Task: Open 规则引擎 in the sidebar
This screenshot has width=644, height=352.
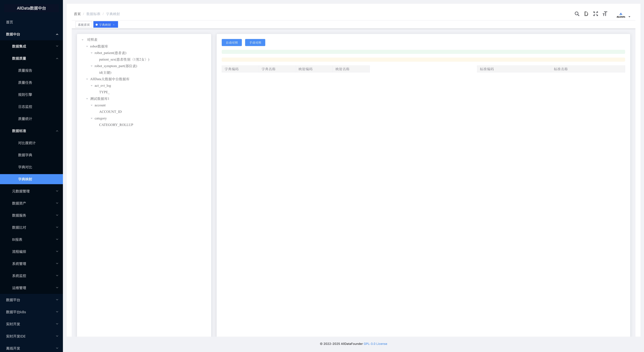Action: tap(31, 94)
